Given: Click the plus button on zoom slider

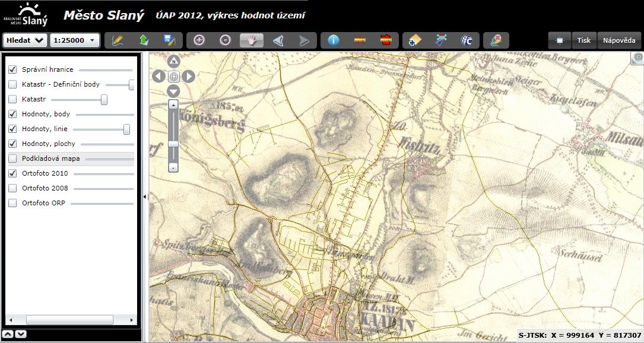Looking at the screenshot, I should tap(173, 105).
